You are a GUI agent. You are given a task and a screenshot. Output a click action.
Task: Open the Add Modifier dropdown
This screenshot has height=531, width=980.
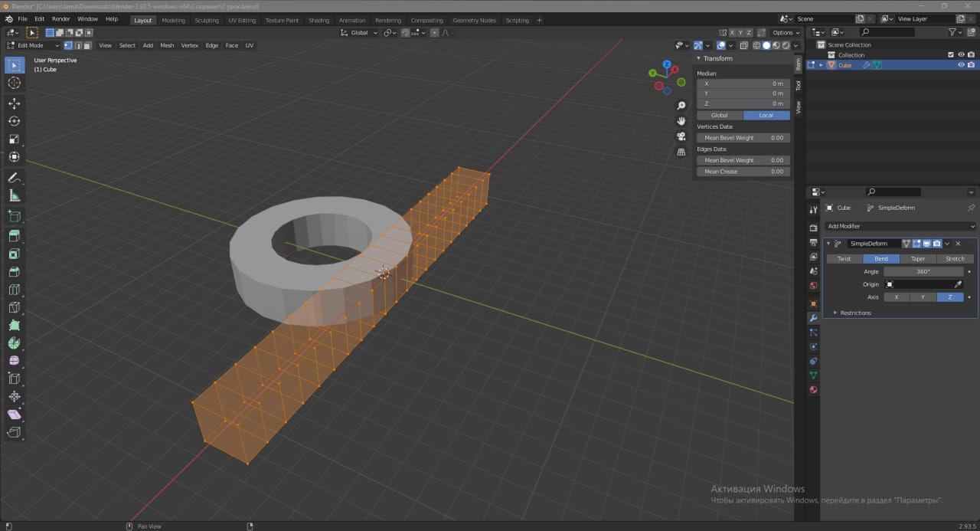pyautogui.click(x=900, y=226)
